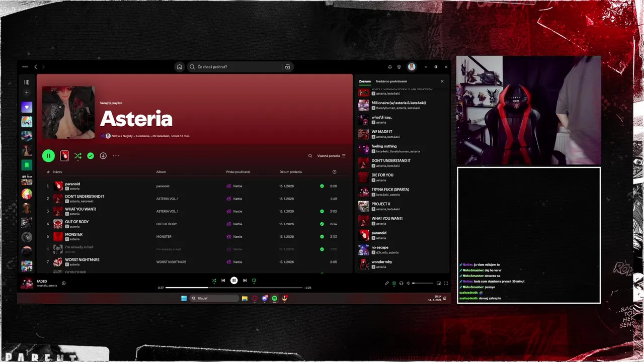Sort by "Pridal používateľ" column
Screen dimensions: 644x362
[238, 172]
